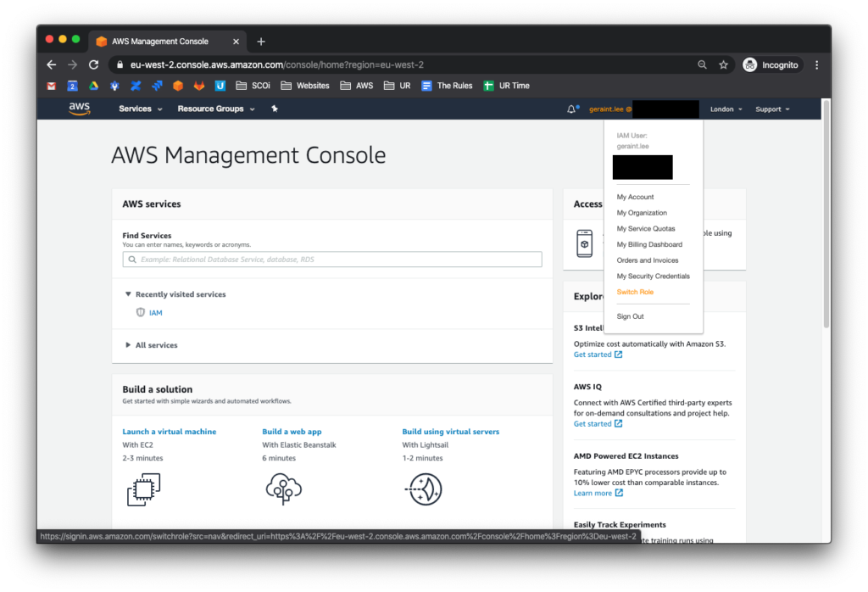Click the zoom magnifier in address bar

point(702,64)
